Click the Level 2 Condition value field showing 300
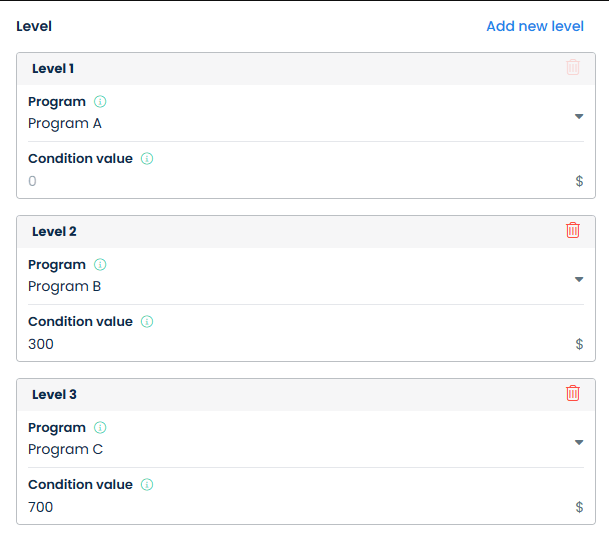 (290, 344)
